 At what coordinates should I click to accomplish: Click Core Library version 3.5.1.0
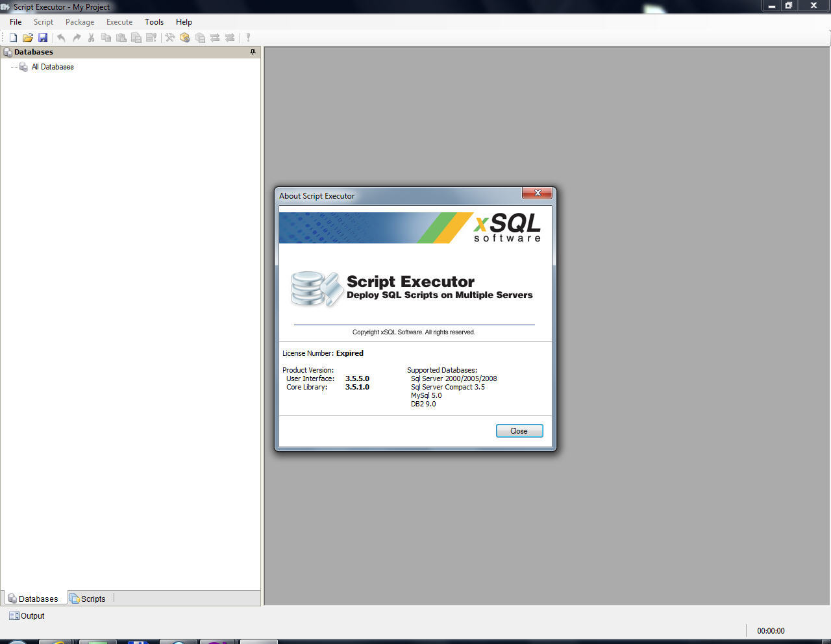coord(357,387)
